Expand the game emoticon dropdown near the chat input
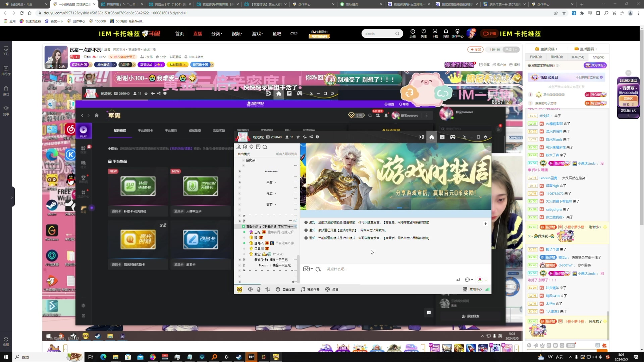Screen dimensions: 644x362 pyautogui.click(x=311, y=269)
